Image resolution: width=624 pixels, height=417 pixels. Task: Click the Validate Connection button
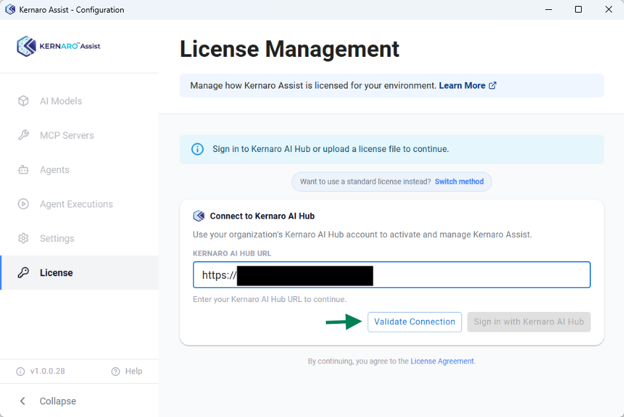[414, 322]
